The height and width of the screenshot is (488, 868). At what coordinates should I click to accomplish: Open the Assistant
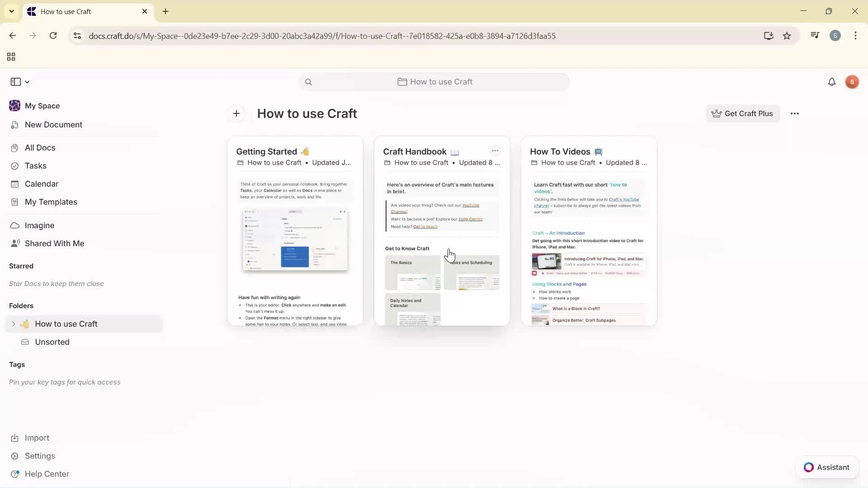(x=827, y=467)
